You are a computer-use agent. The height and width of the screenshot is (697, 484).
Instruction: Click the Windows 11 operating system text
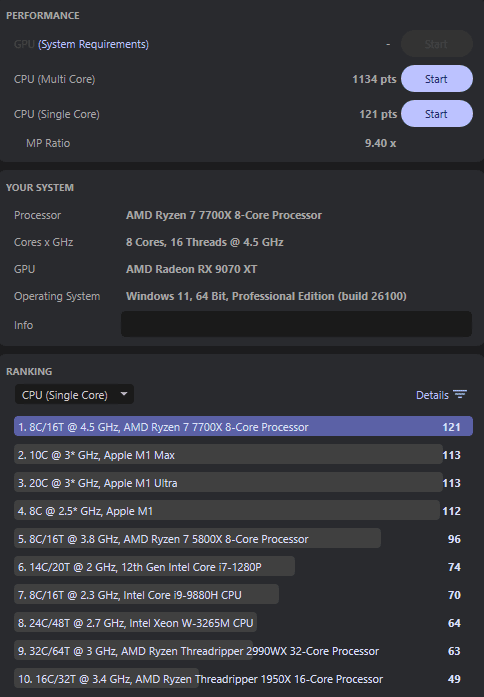pyautogui.click(x=266, y=296)
